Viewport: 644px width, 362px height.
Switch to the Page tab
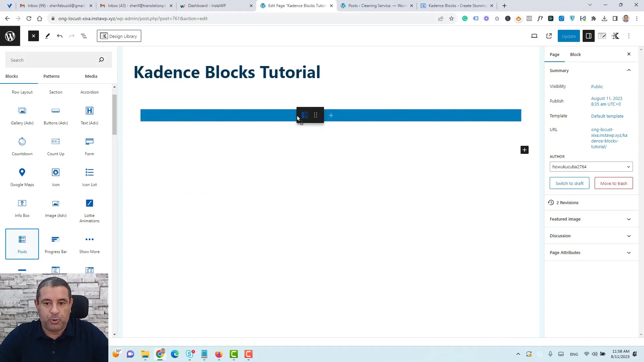(x=555, y=54)
